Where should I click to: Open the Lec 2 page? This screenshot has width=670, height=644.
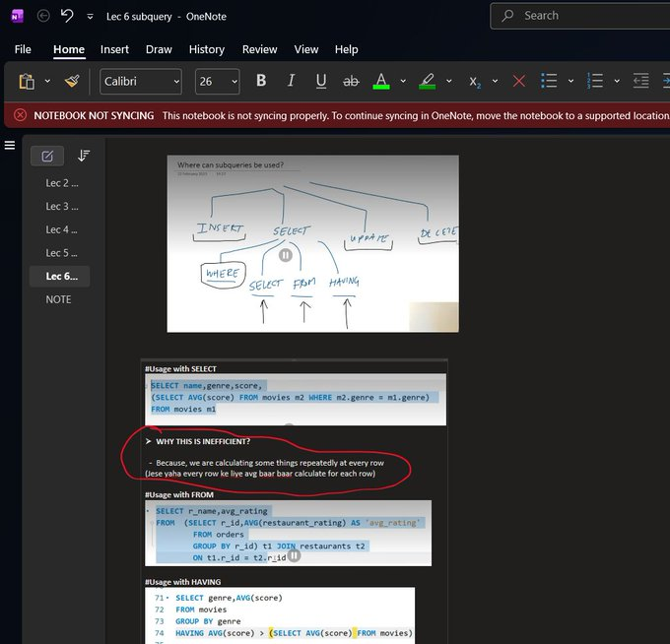[x=61, y=183]
